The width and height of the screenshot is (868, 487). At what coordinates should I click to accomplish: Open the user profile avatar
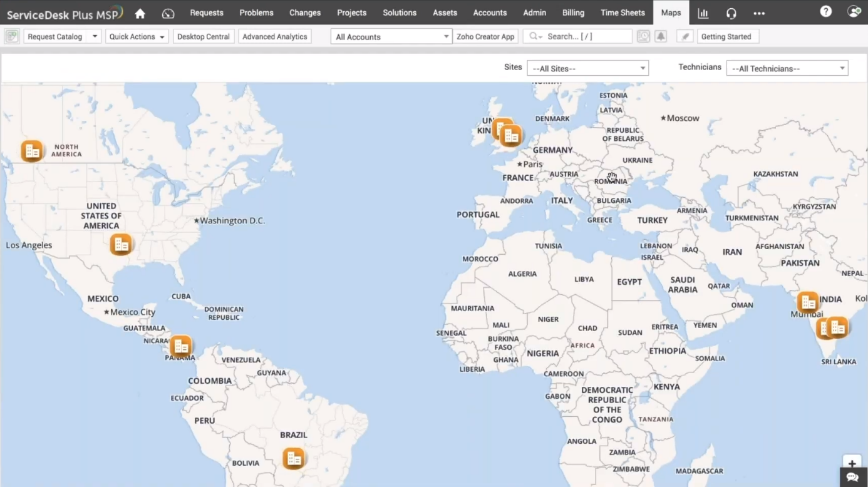pyautogui.click(x=854, y=11)
